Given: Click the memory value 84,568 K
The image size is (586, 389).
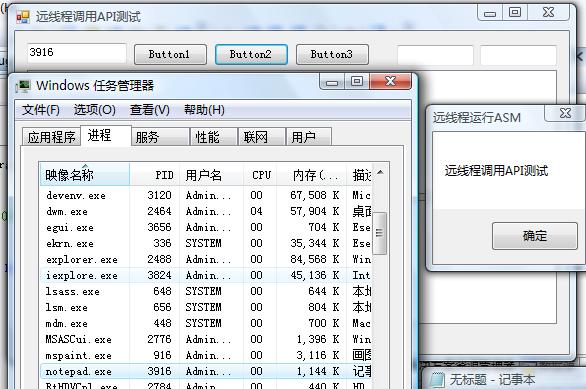Looking at the screenshot, I should coord(315,259).
